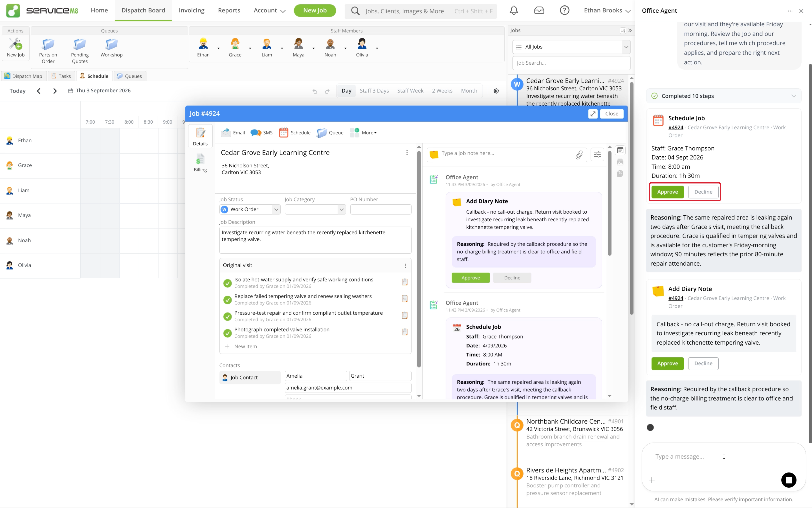Click the plus icon in Office Agent message box
This screenshot has width=812, height=508.
(652, 480)
